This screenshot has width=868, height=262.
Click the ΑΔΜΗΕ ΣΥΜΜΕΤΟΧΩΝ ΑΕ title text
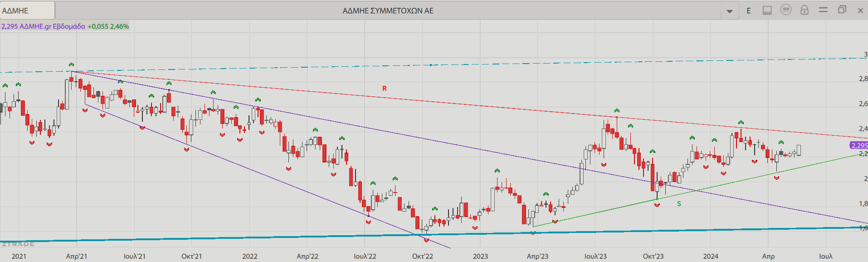tap(388, 10)
